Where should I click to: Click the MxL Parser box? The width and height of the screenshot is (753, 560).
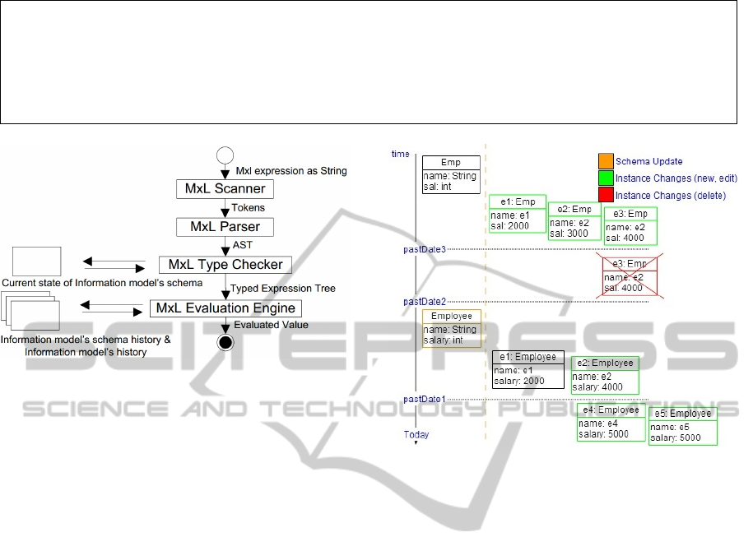224,226
